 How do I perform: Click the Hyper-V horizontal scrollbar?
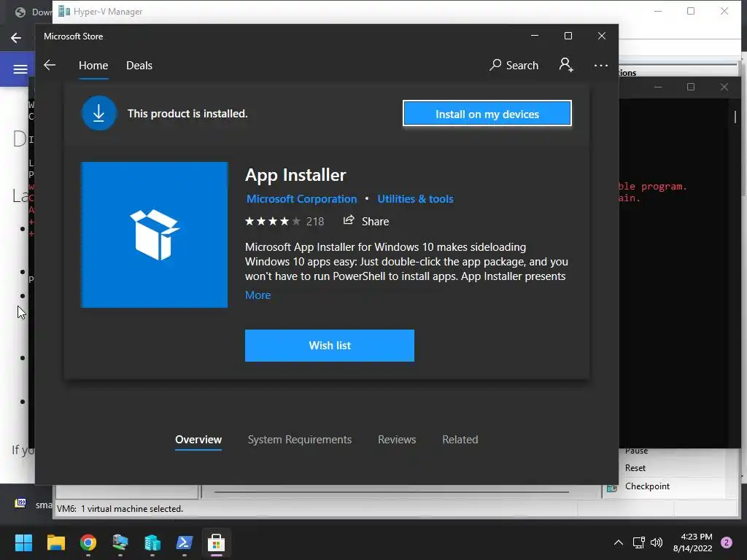(x=392, y=492)
